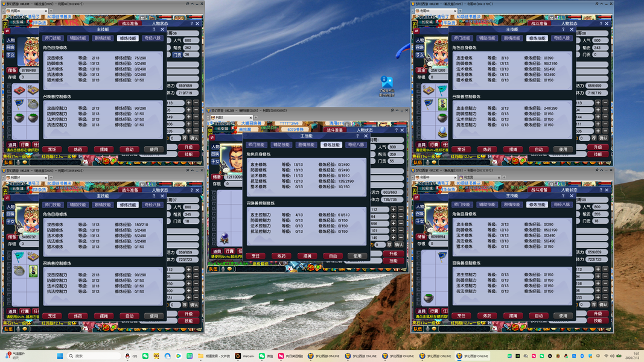Pin the 利哥08 window with pushpin icon
This screenshot has height=362, width=644.
tap(597, 4)
